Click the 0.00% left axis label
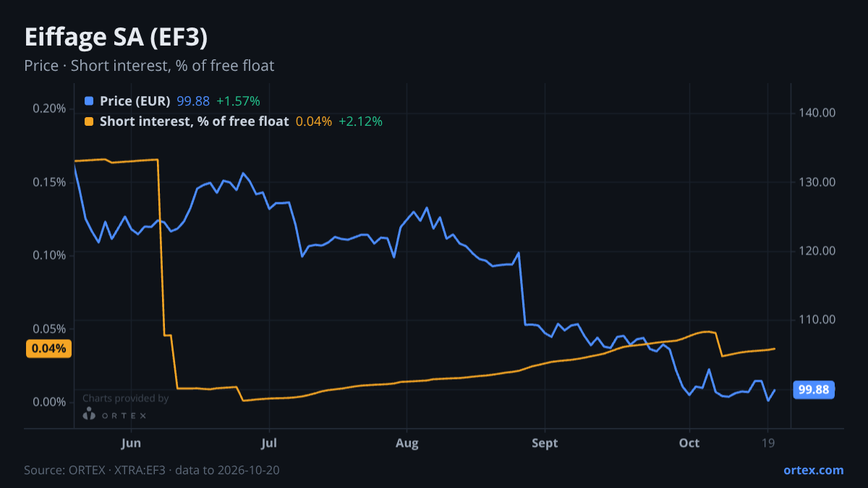This screenshot has width=868, height=488. point(50,402)
